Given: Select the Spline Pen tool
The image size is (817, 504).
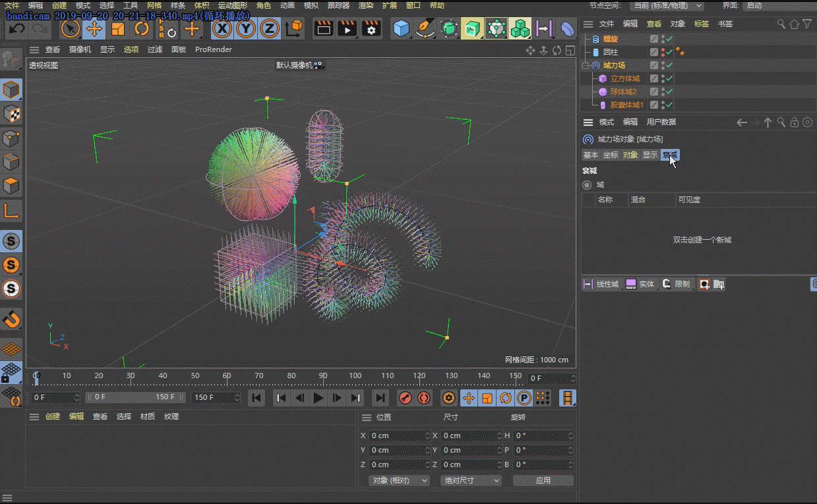Looking at the screenshot, I should (x=426, y=29).
